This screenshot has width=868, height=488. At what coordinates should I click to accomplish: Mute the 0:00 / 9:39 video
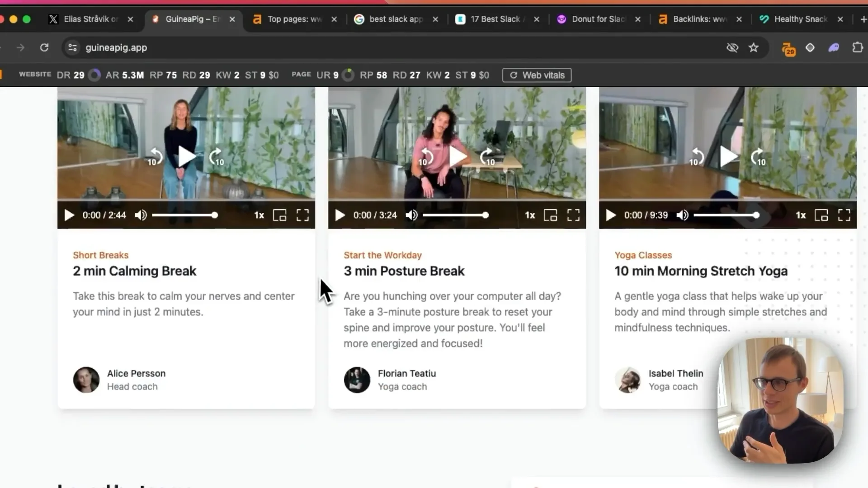click(682, 215)
